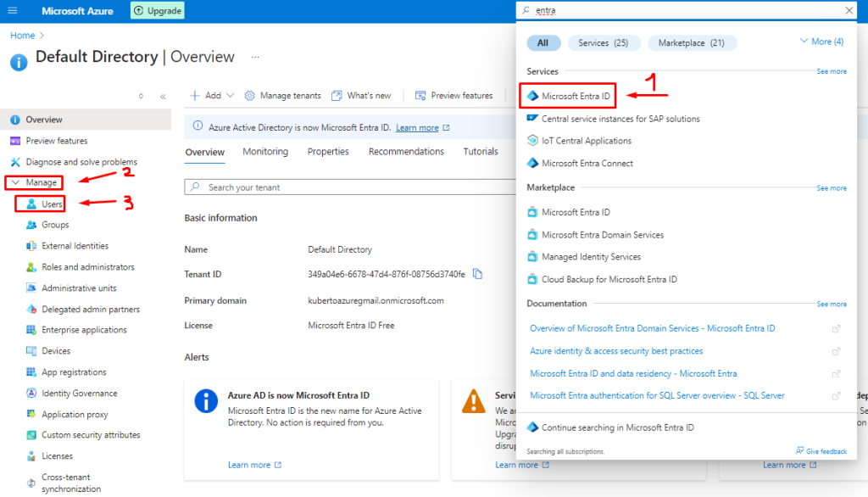Click Manage tenants in the toolbar
Screen dimensions: 868x497
[x=283, y=96]
